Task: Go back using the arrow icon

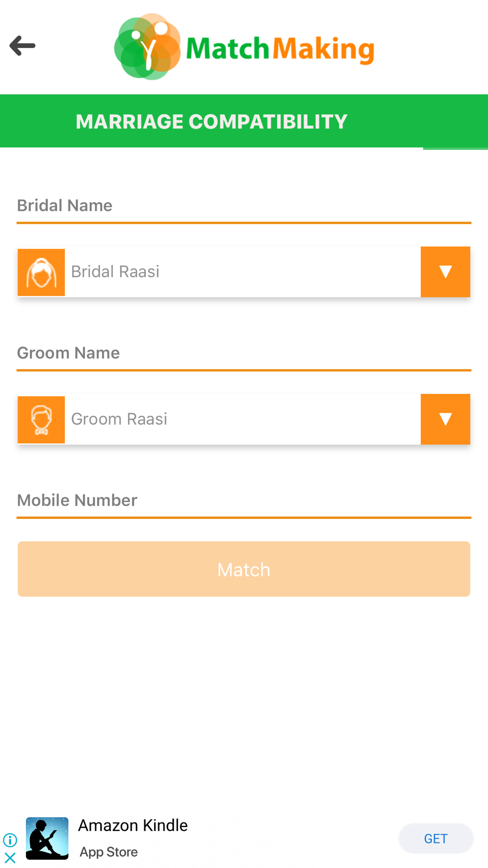Action: tap(22, 46)
